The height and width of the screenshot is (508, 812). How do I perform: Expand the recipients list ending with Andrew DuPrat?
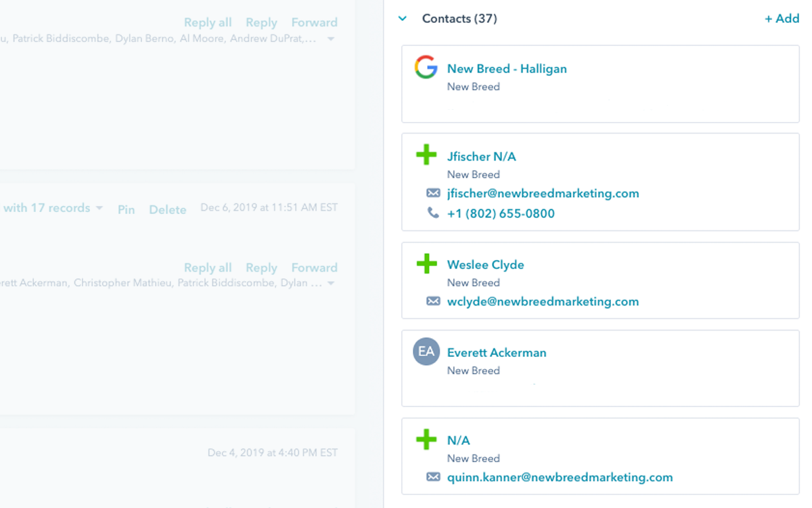coord(330,39)
